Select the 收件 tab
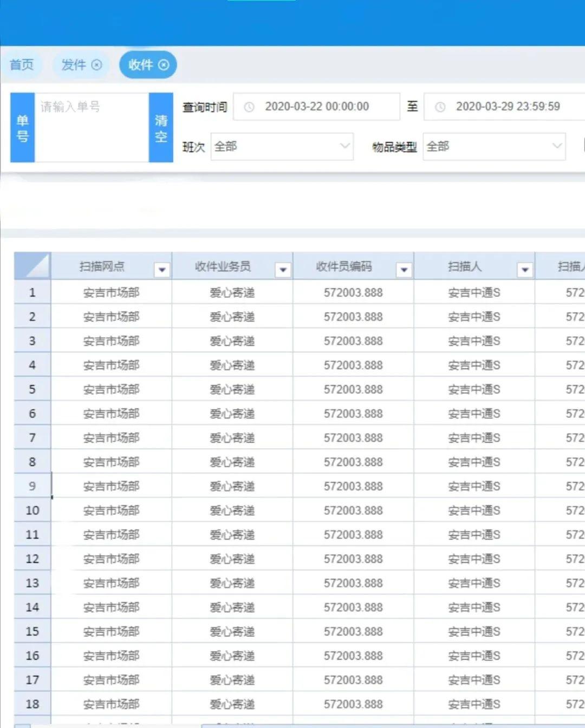585x728 pixels. coord(141,65)
